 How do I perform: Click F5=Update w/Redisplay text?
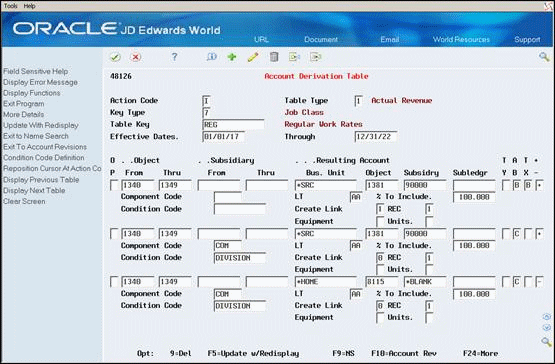pyautogui.click(x=253, y=353)
